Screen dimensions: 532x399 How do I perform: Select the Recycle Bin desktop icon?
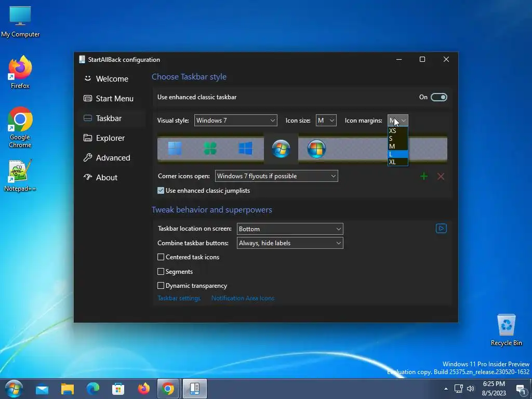[506, 330]
